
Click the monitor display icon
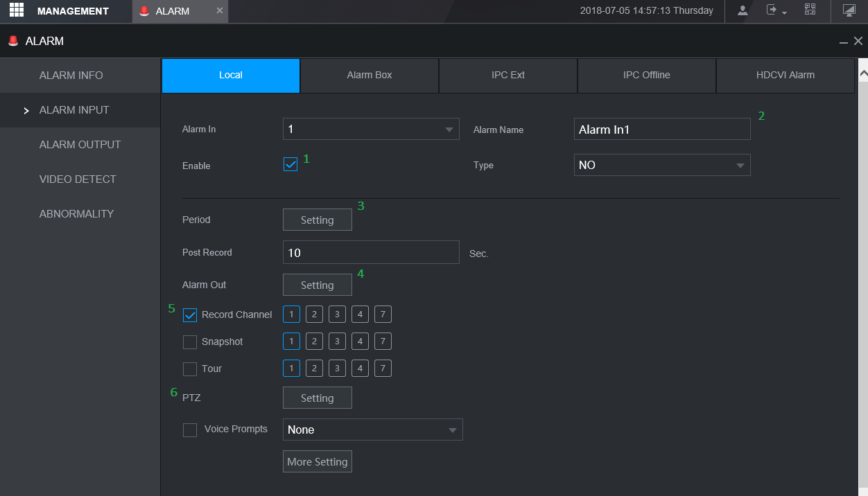click(x=849, y=10)
